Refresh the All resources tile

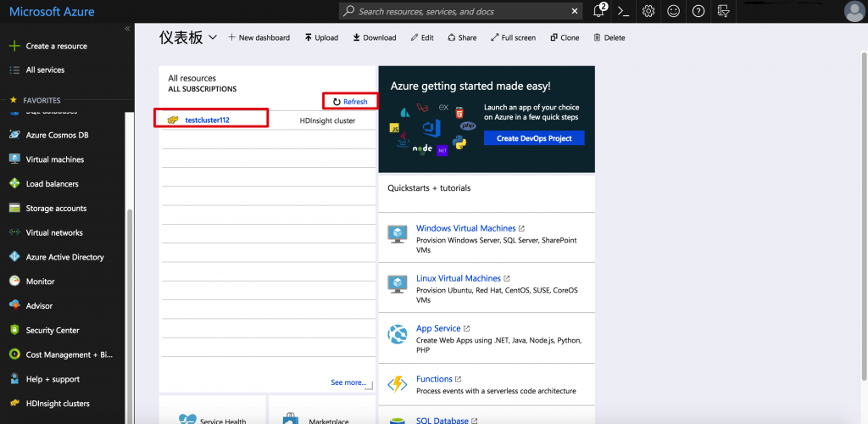350,101
